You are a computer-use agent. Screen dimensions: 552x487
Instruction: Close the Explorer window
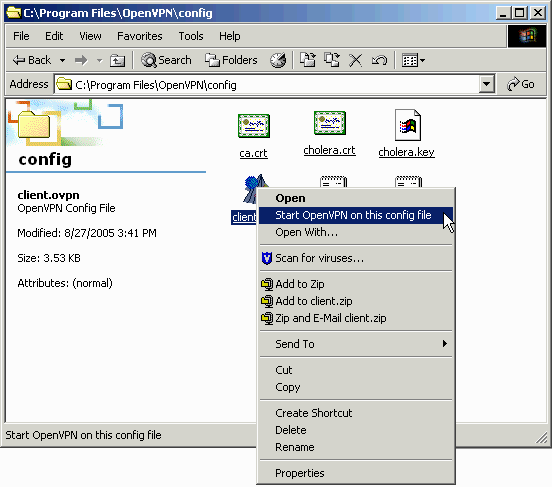click(x=538, y=13)
